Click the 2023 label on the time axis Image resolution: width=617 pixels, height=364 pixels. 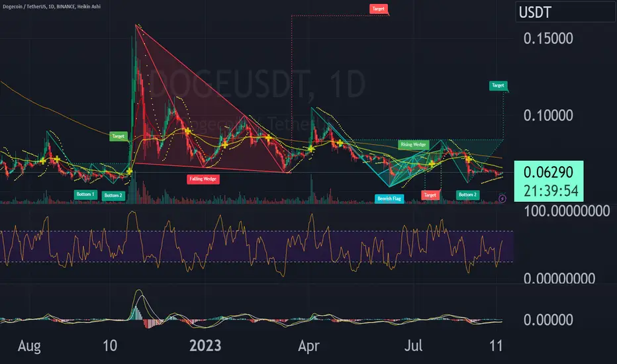coord(205,345)
